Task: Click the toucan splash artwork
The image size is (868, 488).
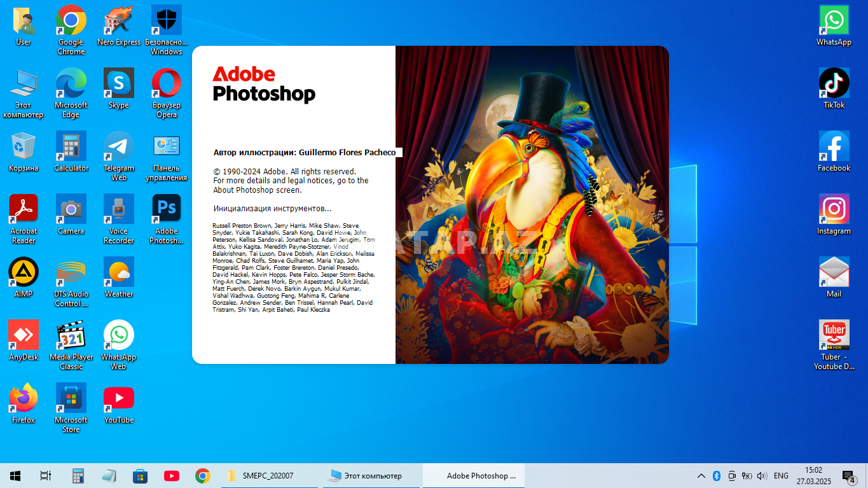Action: coord(532,205)
